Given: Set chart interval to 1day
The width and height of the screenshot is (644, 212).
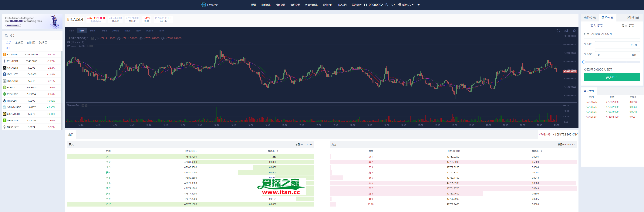Looking at the screenshot, I should tap(138, 31).
